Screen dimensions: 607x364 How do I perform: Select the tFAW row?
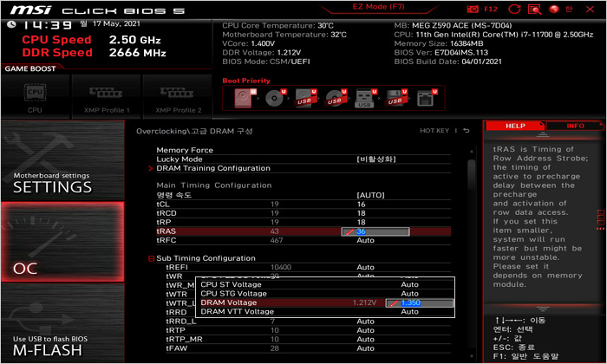(308, 348)
